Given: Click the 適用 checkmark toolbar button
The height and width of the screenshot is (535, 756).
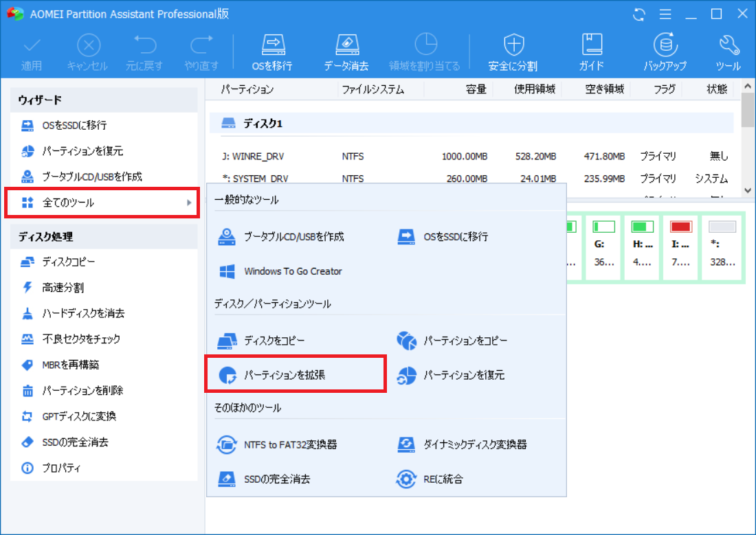Looking at the screenshot, I should [x=32, y=52].
